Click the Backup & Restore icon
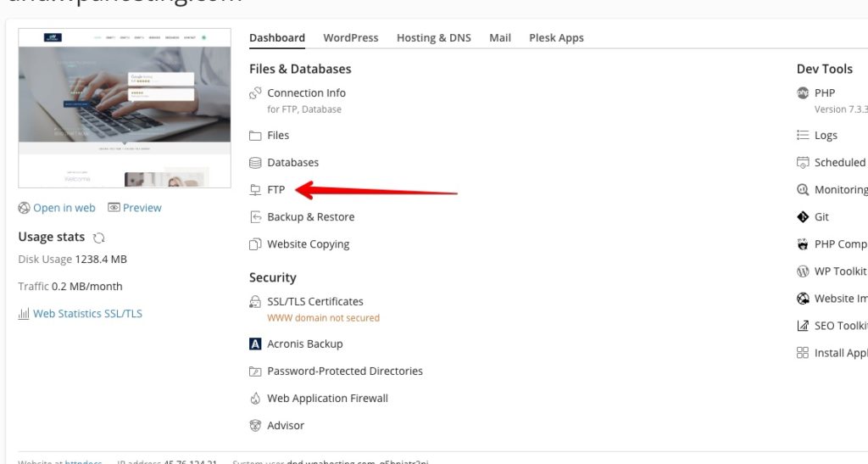868x464 pixels. [254, 217]
